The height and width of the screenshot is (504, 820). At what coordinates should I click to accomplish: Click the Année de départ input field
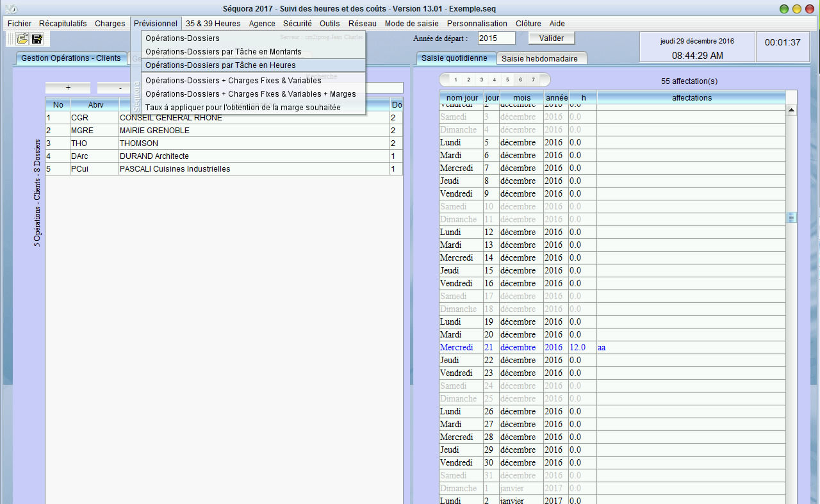point(496,38)
